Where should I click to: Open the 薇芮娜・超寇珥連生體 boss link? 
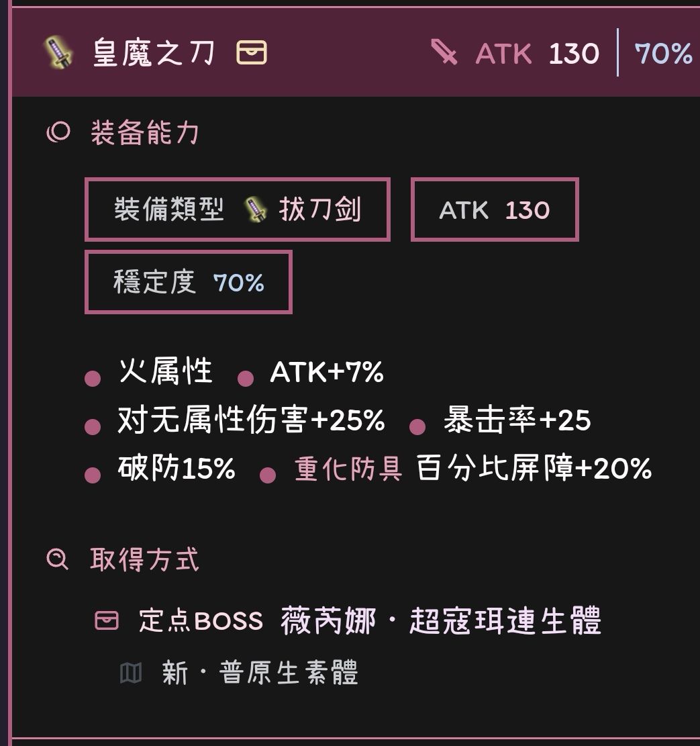(441, 620)
